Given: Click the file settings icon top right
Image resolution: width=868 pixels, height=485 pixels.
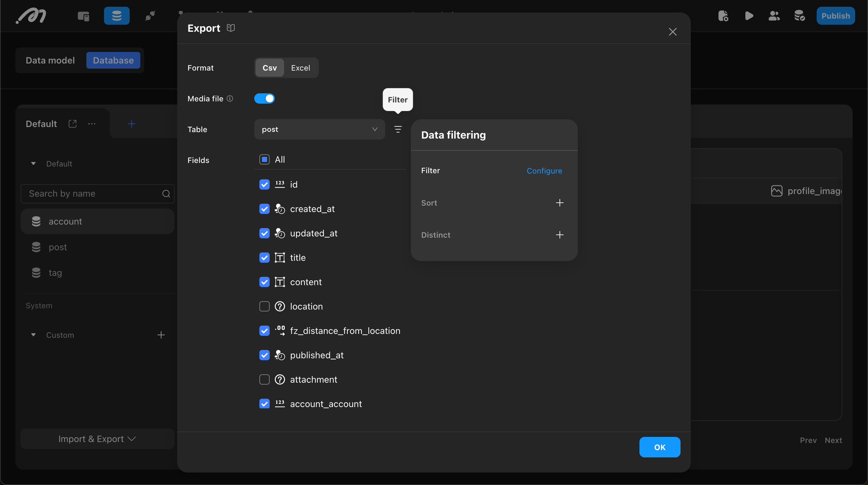Looking at the screenshot, I should (723, 16).
